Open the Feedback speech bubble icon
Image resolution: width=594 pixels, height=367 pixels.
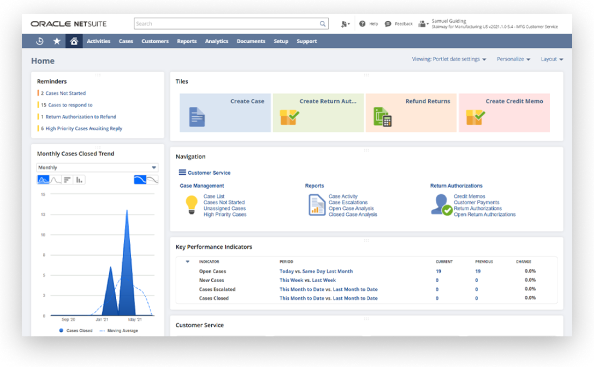(388, 24)
